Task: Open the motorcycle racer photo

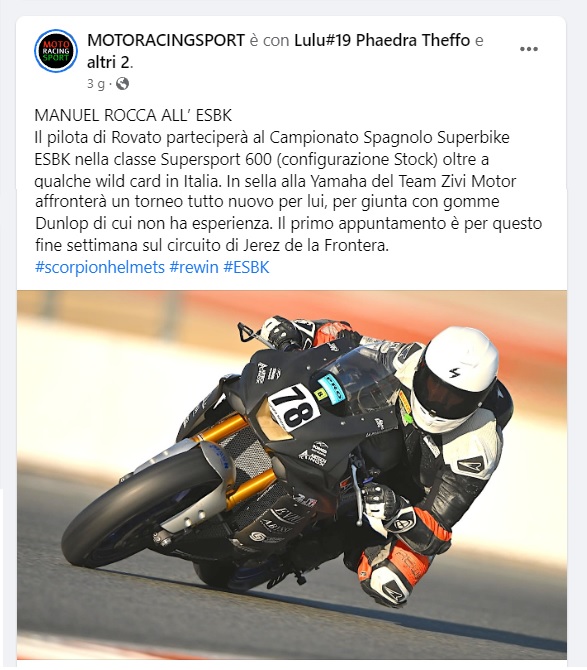Action: tap(292, 475)
